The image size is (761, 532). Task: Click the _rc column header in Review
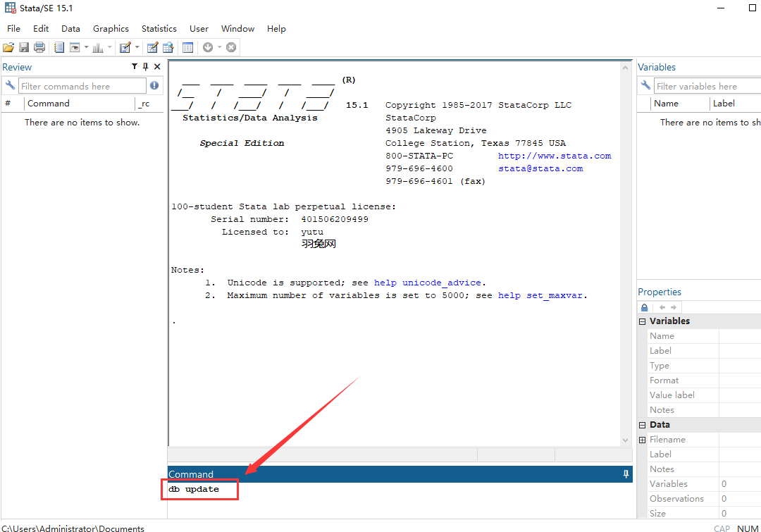click(149, 104)
